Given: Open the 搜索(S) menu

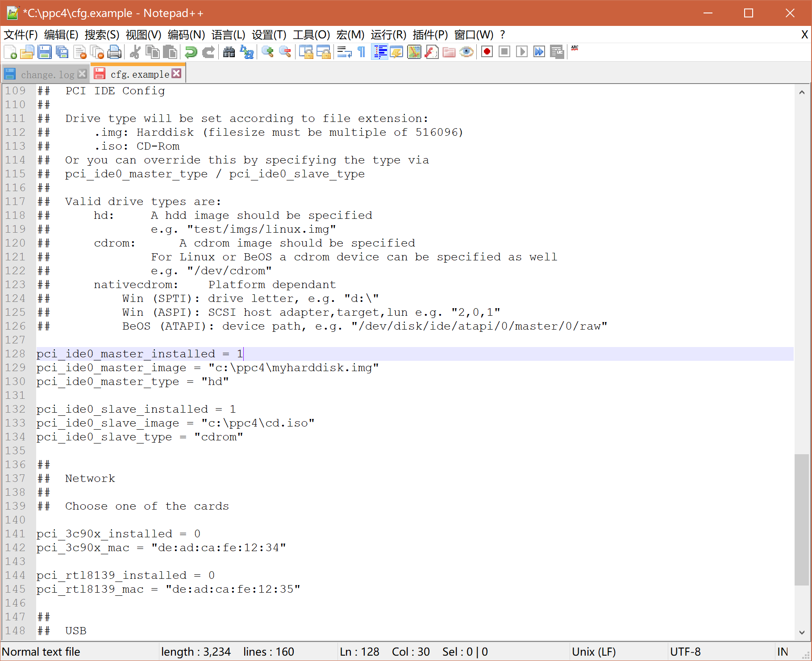Looking at the screenshot, I should click(x=102, y=35).
